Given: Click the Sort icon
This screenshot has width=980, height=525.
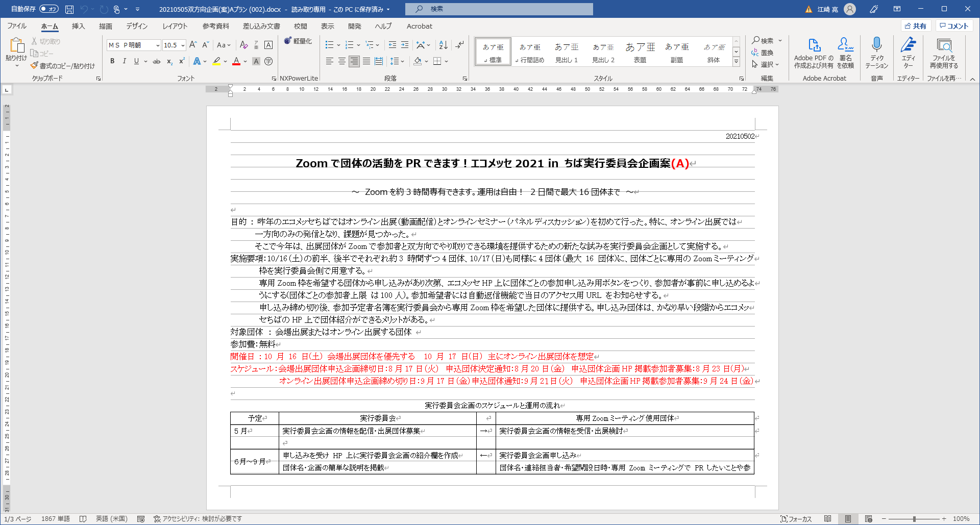Looking at the screenshot, I should (443, 45).
